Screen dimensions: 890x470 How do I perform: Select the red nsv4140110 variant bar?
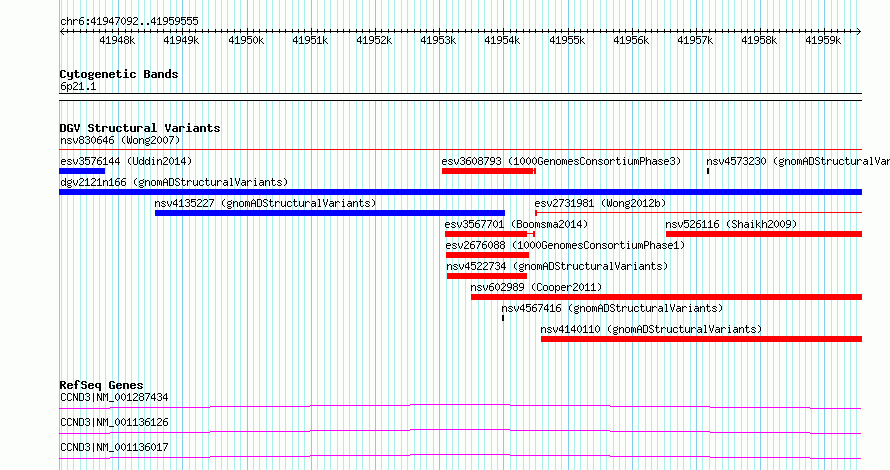pos(701,339)
